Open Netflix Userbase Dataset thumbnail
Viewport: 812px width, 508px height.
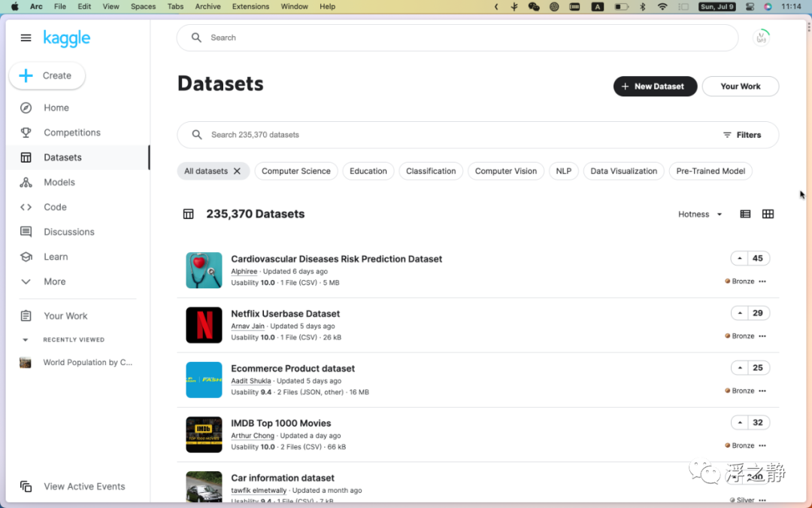pyautogui.click(x=204, y=325)
